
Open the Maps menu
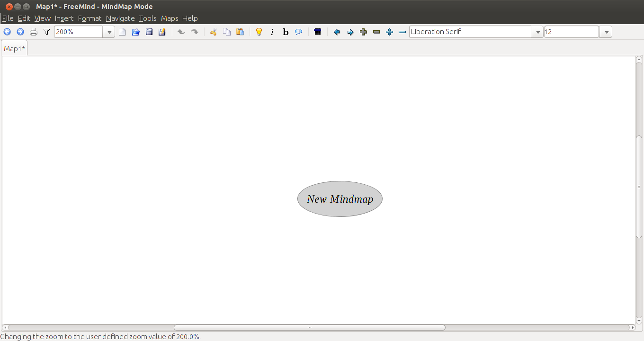click(170, 18)
